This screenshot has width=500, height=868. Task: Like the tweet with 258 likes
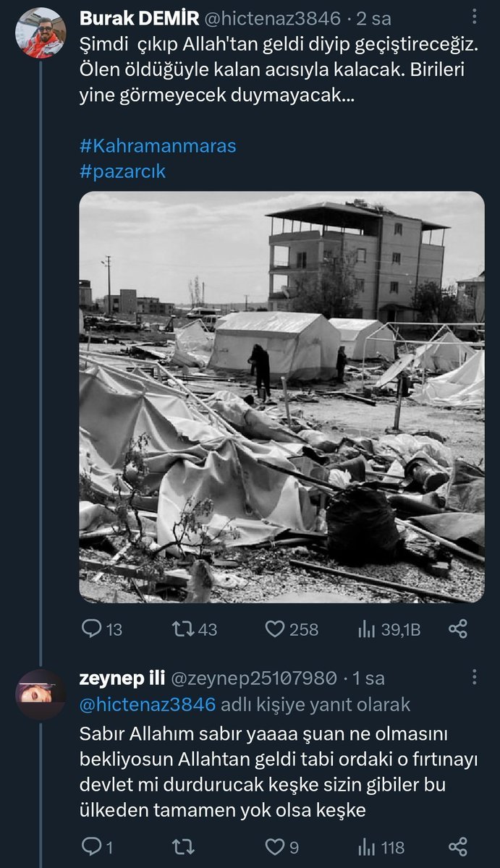tap(275, 629)
